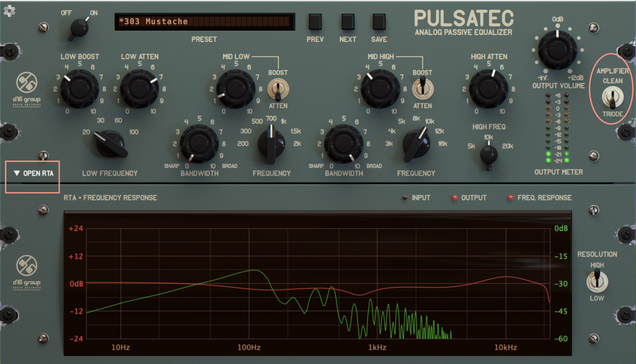
Task: Click the Low Boost knob
Action: pyautogui.click(x=79, y=89)
